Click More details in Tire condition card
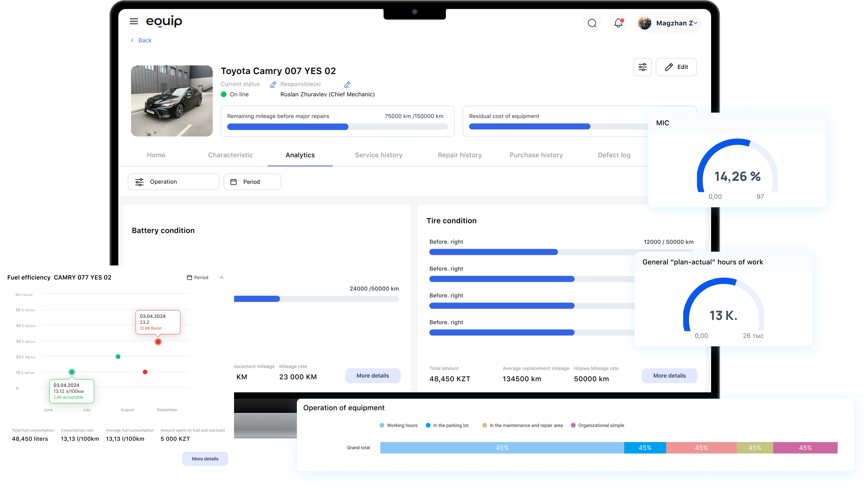The height and width of the screenshot is (487, 868). (x=669, y=375)
